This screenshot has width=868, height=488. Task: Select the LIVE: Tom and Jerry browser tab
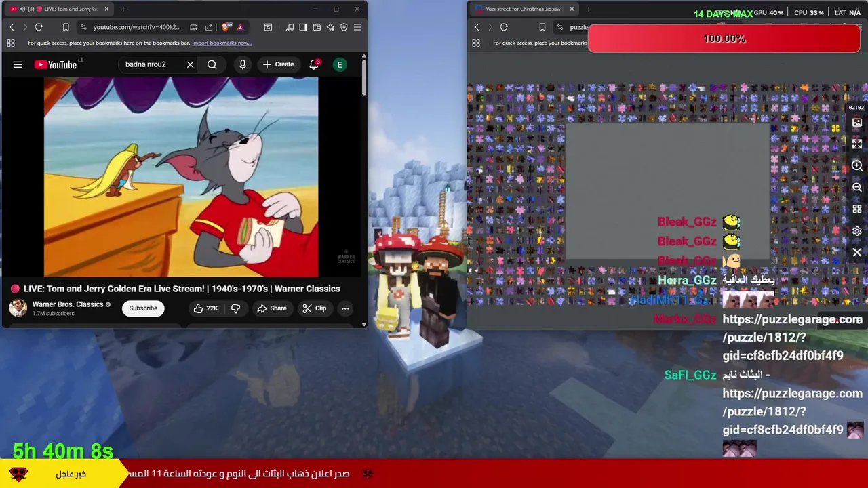(58, 9)
